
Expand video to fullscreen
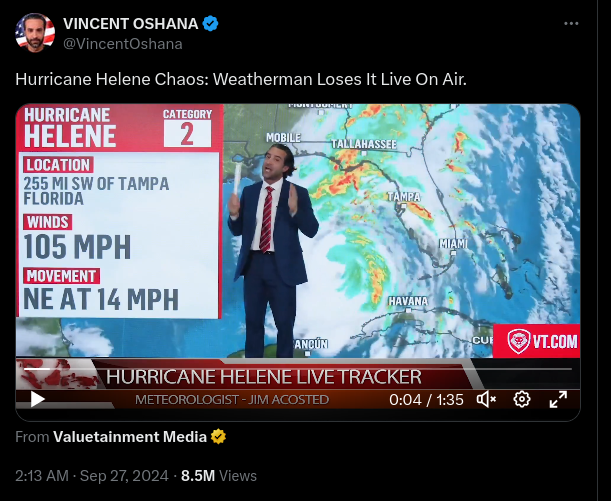558,399
